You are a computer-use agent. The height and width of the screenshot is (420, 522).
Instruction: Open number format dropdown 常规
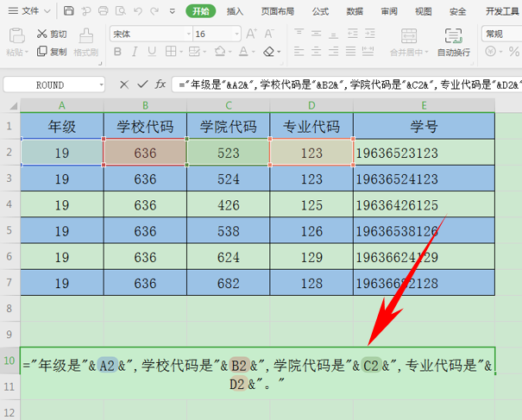(501, 34)
